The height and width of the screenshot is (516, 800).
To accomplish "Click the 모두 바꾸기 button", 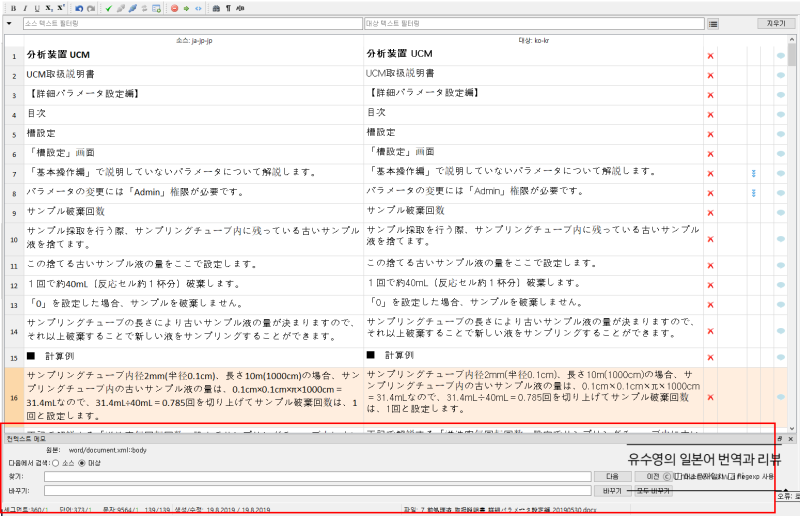I will tap(653, 490).
